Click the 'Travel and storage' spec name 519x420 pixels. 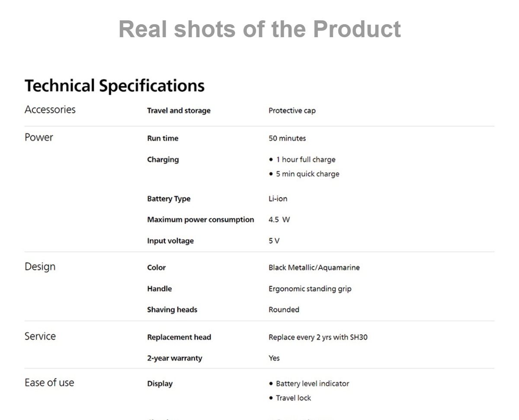(x=179, y=110)
